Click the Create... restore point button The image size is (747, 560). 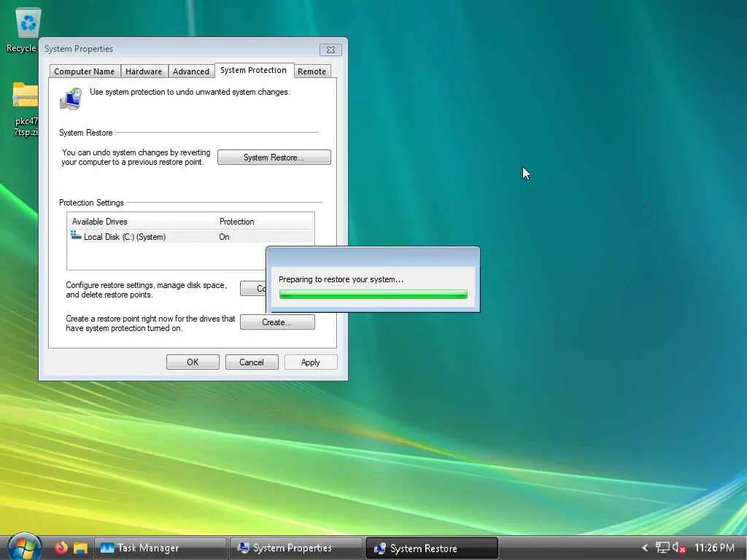277,322
